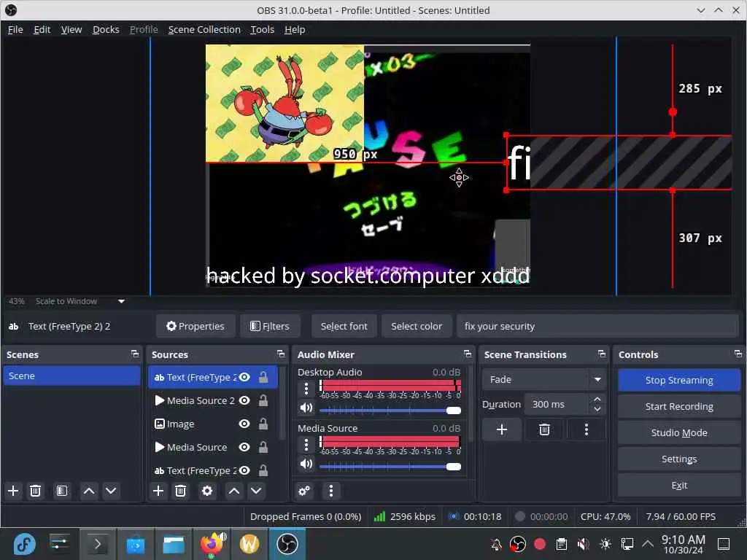Image resolution: width=747 pixels, height=560 pixels.
Task: Remove selected source with trash icon
Action: pyautogui.click(x=181, y=491)
